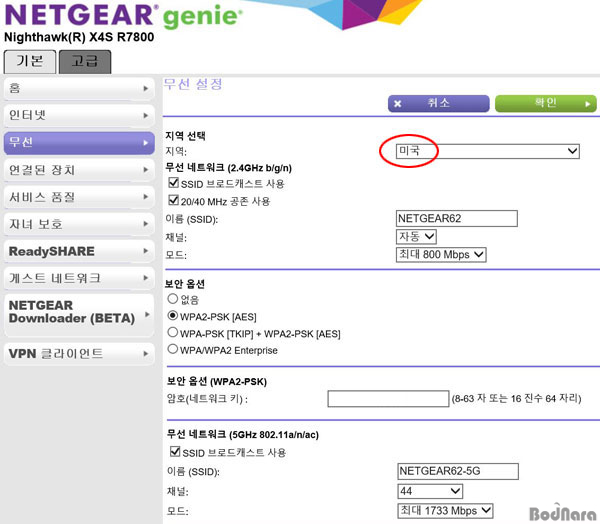Select the WPA2-PSK [AES] radio button
Screen dimensions: 600x524
173,316
